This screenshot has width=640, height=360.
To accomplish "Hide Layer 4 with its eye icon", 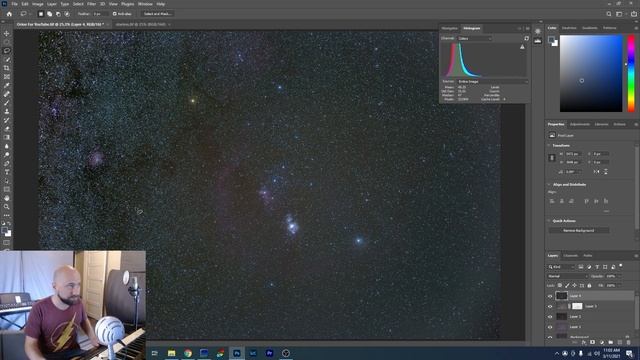I will [x=550, y=296].
